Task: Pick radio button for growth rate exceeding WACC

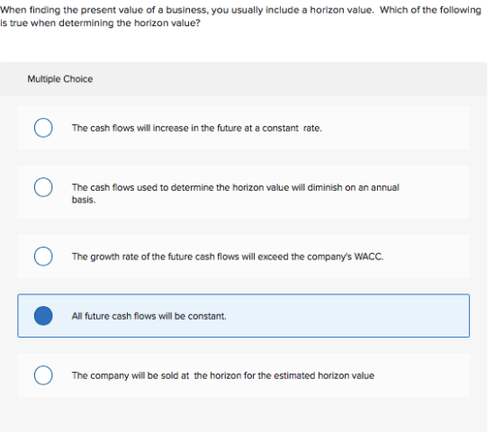Action: point(43,257)
